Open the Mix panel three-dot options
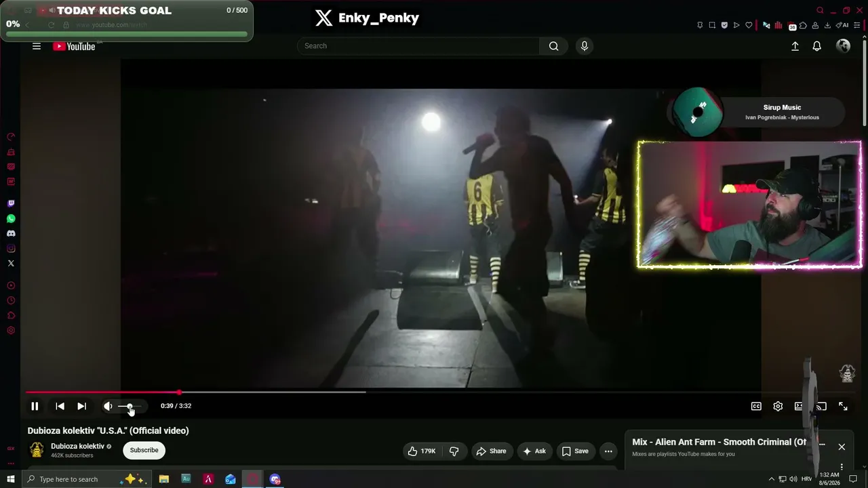 842,466
